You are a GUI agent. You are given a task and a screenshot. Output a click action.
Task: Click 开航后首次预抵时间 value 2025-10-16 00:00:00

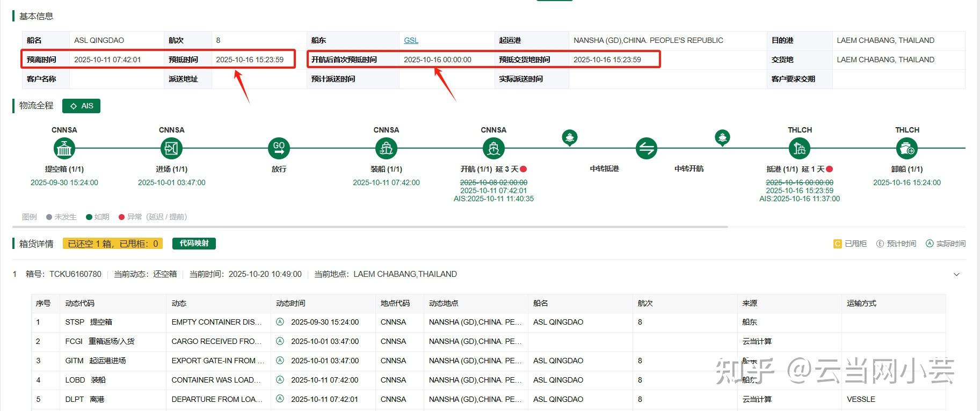pos(438,60)
